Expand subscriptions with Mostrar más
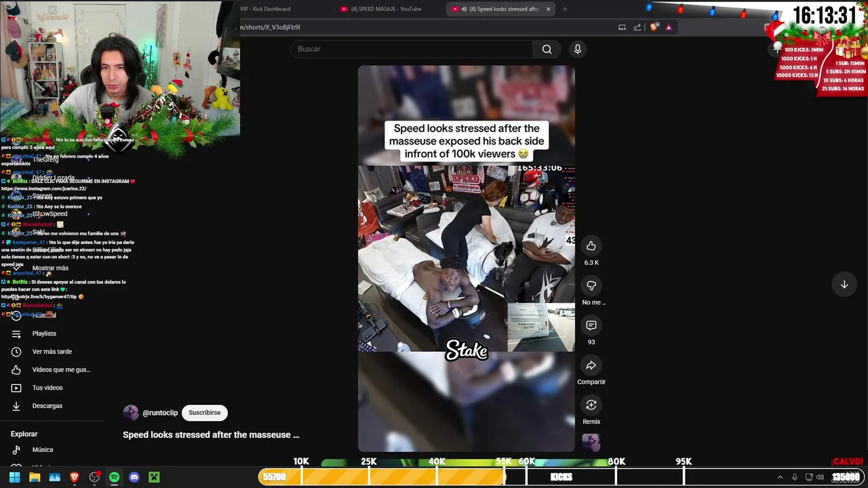Screen dimensions: 868x488 coord(50,268)
